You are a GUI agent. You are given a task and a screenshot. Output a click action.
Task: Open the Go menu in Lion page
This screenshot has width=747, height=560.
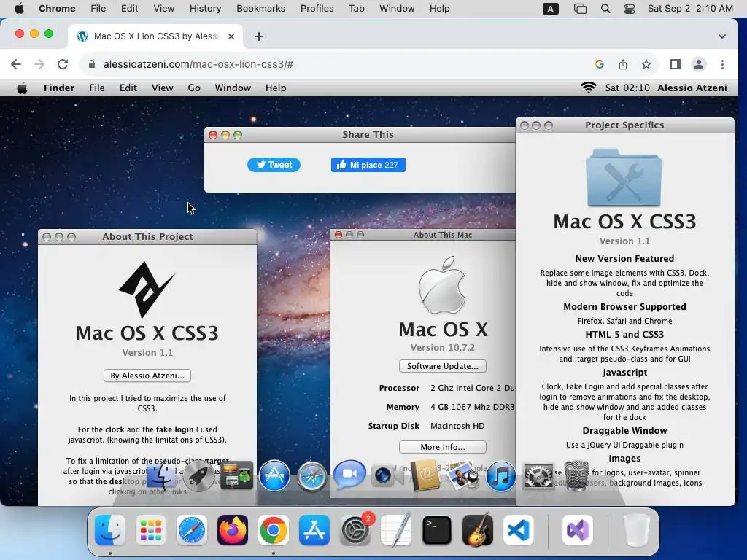pyautogui.click(x=194, y=88)
